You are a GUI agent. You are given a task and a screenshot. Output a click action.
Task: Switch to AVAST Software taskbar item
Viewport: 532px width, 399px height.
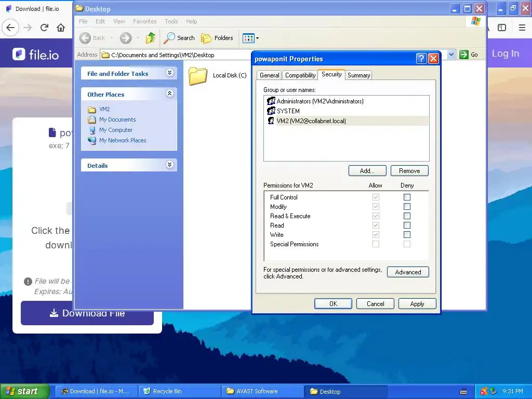pos(262,391)
